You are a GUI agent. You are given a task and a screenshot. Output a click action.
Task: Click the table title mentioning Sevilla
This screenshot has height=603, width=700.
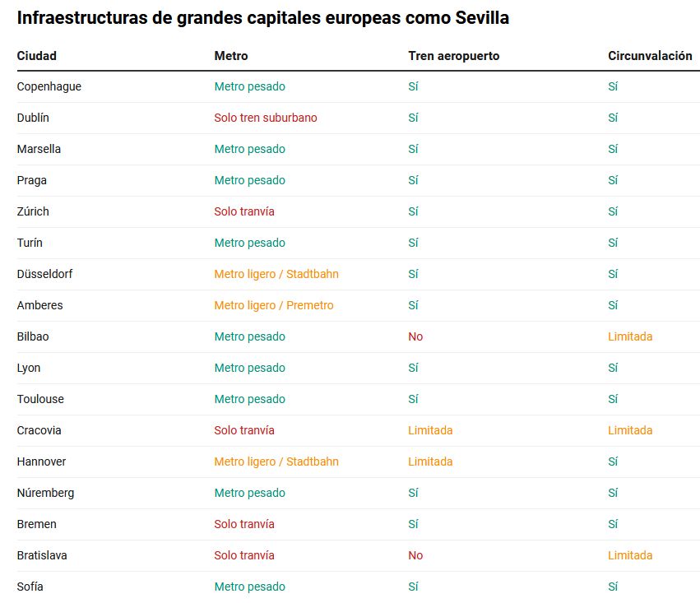click(x=263, y=18)
